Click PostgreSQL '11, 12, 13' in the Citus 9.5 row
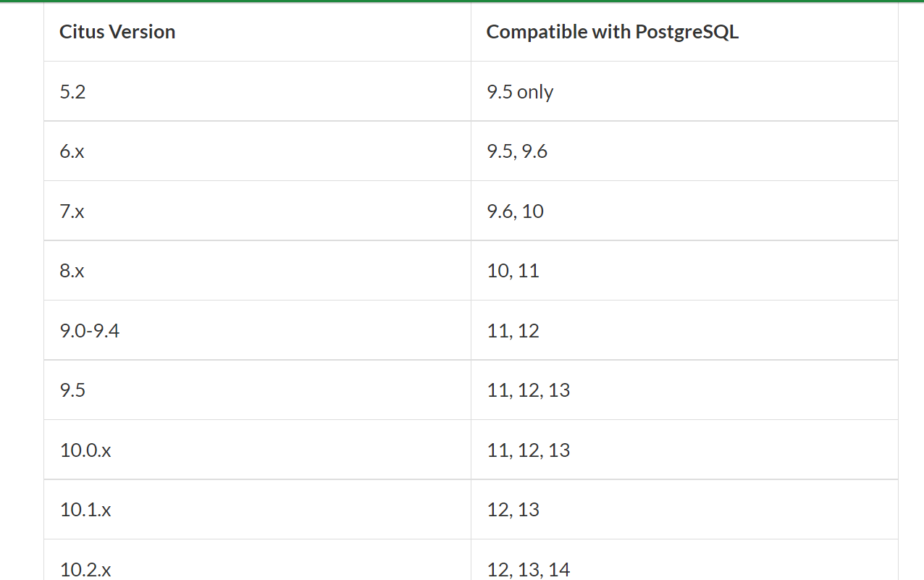The height and width of the screenshot is (580, 924). 528,390
